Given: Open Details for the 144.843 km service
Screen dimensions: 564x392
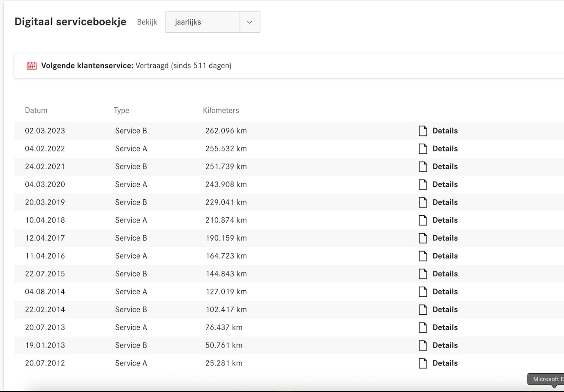Looking at the screenshot, I should click(x=445, y=274).
